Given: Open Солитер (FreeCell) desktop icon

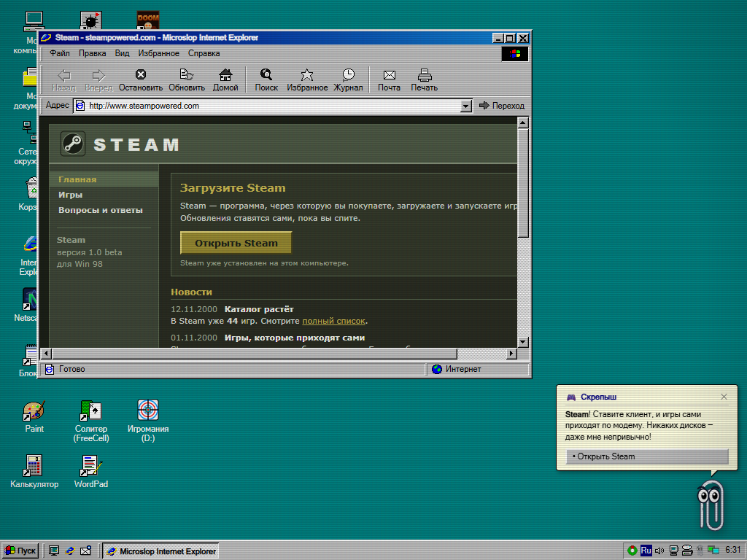Looking at the screenshot, I should (x=91, y=422).
